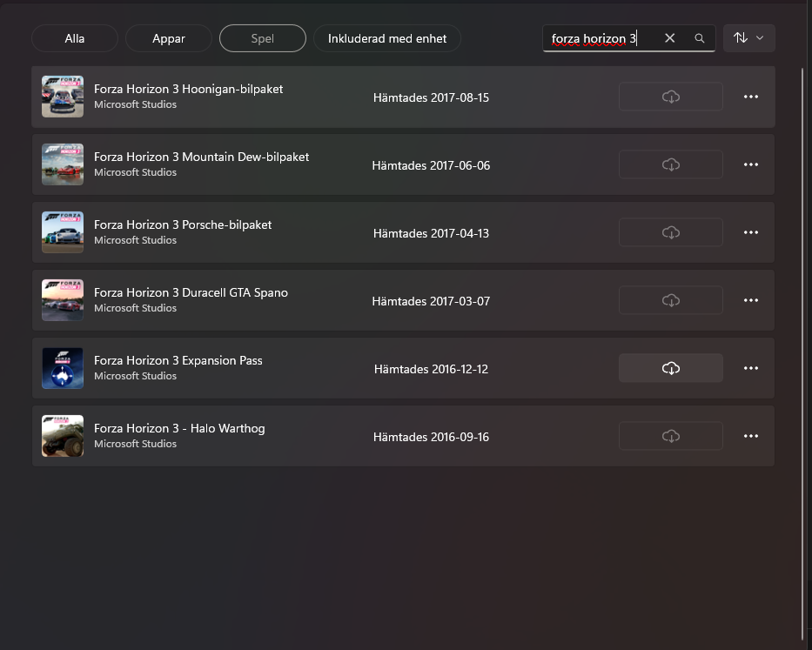Download Forza Horizon 3 Expansion Pass
This screenshot has height=650, width=812.
(x=671, y=368)
